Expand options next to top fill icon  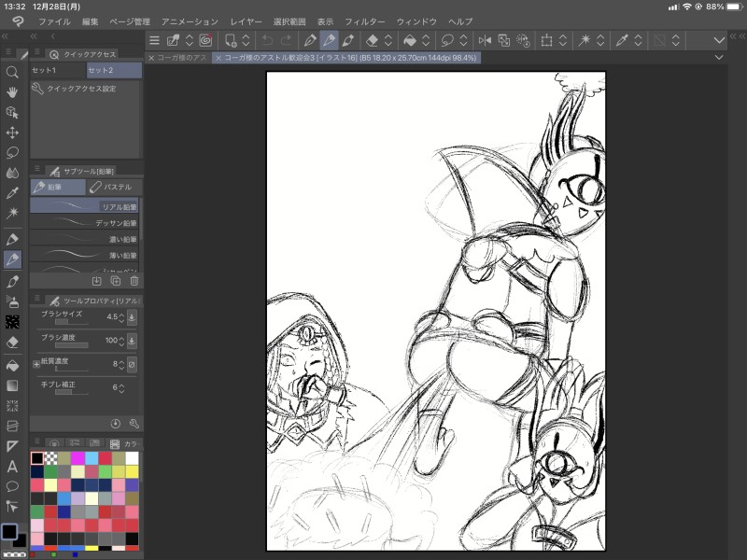coord(426,40)
